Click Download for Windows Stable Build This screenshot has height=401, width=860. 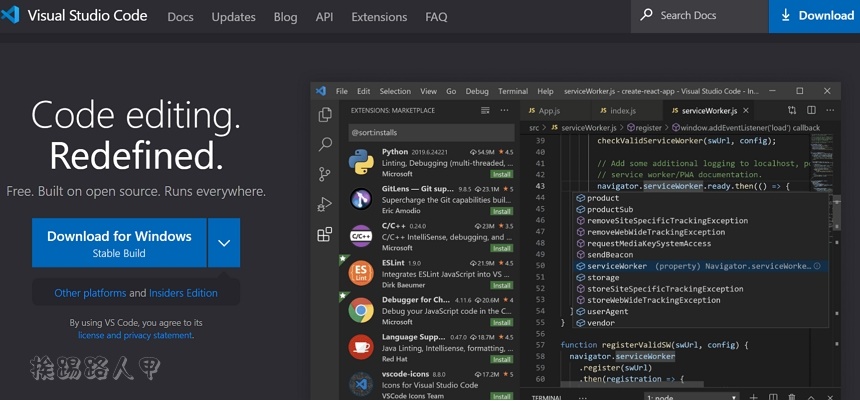pos(119,242)
